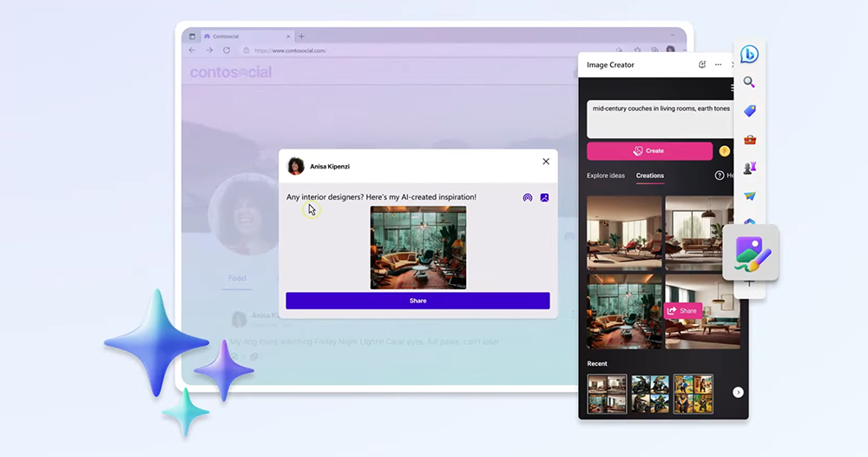Close the Contosocial browser tab
This screenshot has width=868, height=457.
pos(288,36)
